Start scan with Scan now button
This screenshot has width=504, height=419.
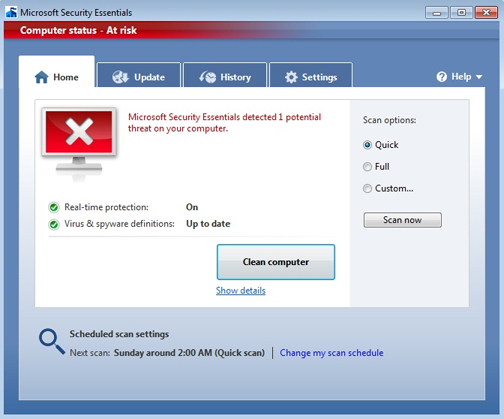(x=402, y=220)
